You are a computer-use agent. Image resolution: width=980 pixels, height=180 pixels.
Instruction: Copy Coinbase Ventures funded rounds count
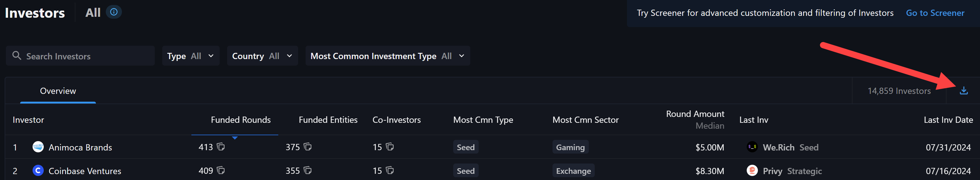[221, 170]
